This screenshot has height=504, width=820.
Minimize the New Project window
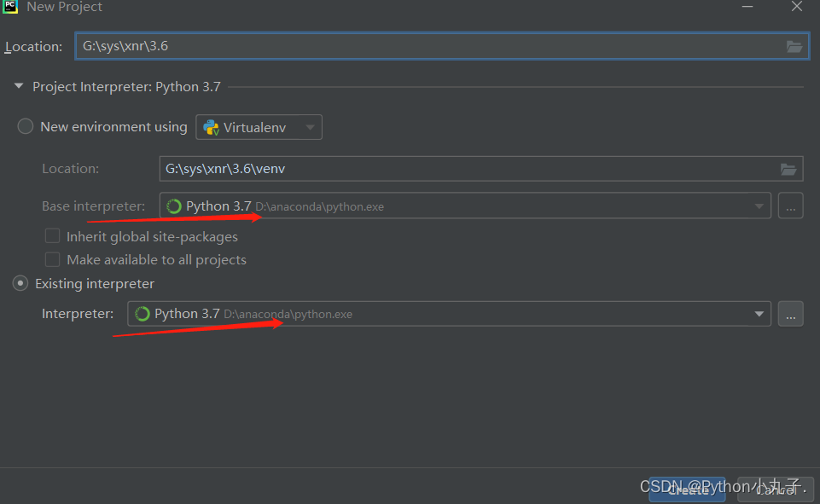click(747, 7)
